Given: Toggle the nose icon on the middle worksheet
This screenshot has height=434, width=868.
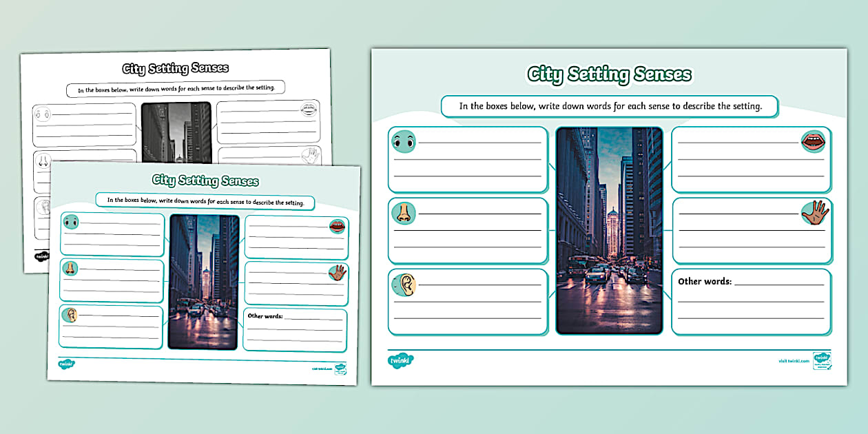Looking at the screenshot, I should [72, 267].
